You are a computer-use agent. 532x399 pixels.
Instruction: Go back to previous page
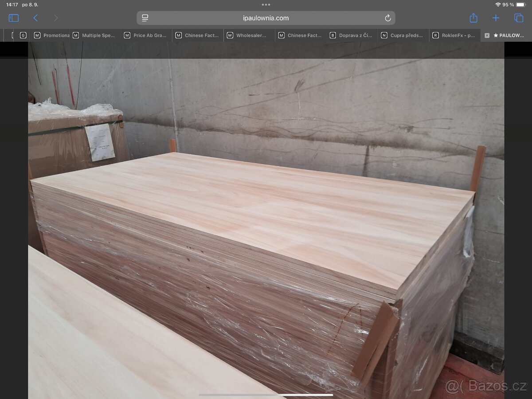pos(35,18)
